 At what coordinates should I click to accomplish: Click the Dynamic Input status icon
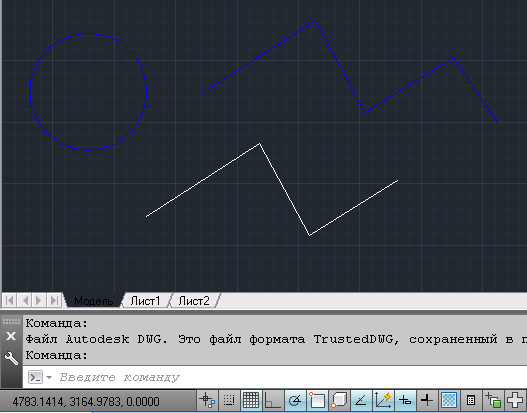(405, 401)
